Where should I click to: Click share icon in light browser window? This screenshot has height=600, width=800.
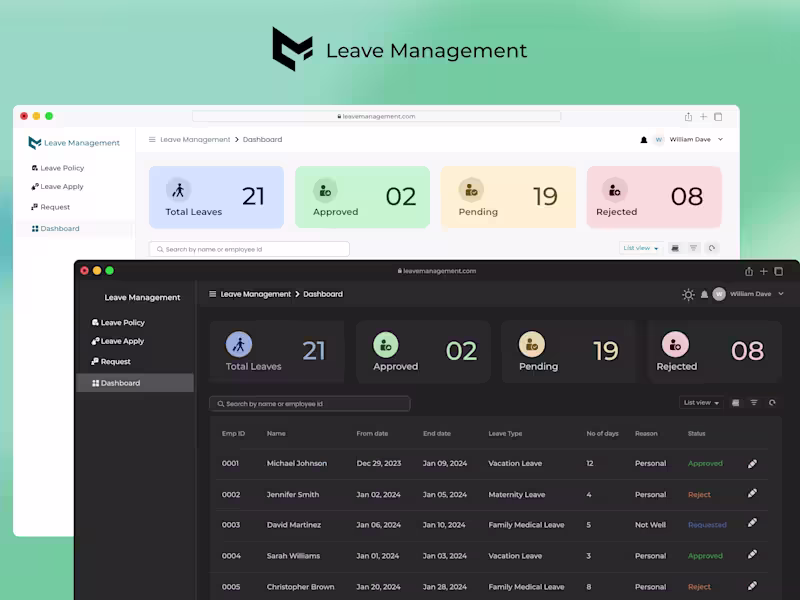click(x=688, y=117)
